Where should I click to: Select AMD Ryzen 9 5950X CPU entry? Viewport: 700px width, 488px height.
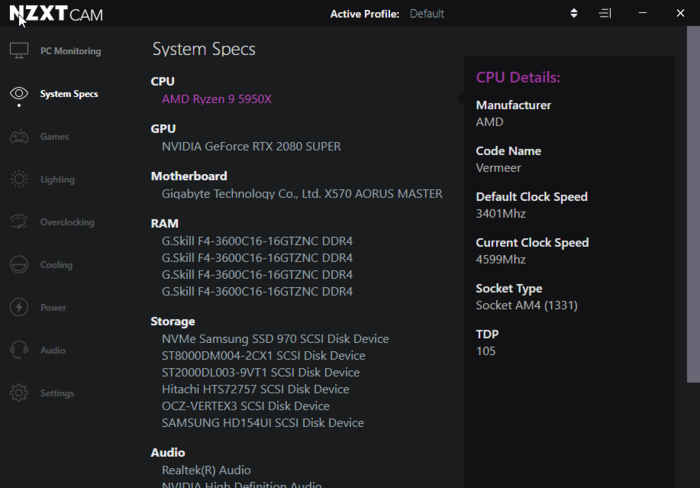click(x=217, y=99)
